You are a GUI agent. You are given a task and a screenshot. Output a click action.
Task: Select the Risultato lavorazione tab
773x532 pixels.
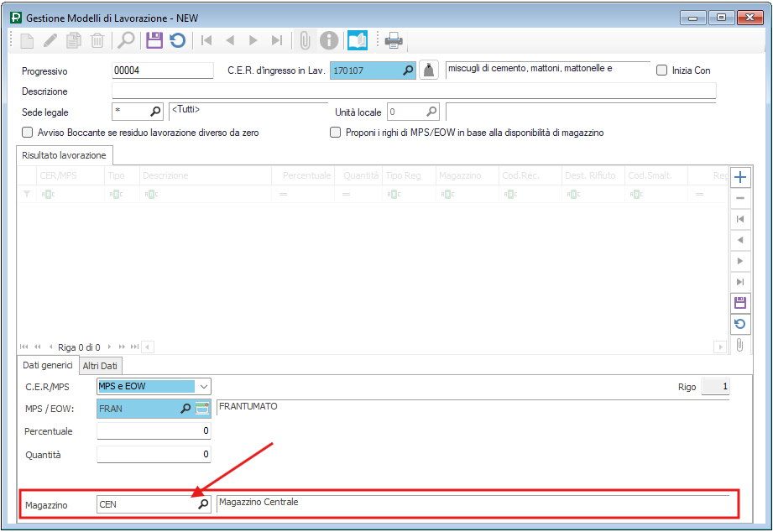[64, 155]
